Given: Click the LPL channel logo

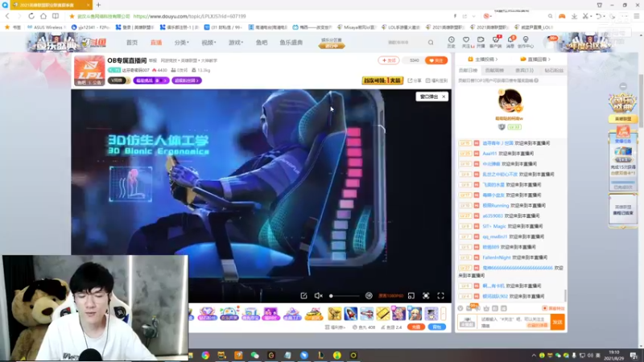Looking at the screenshot, I should [89, 71].
